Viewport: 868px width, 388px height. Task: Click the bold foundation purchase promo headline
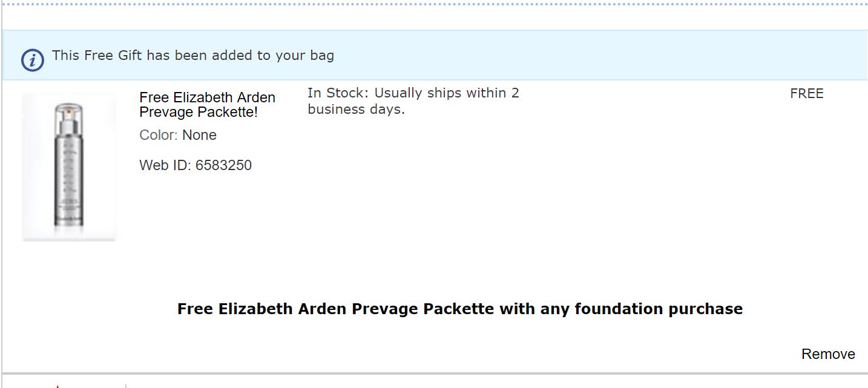tap(459, 309)
